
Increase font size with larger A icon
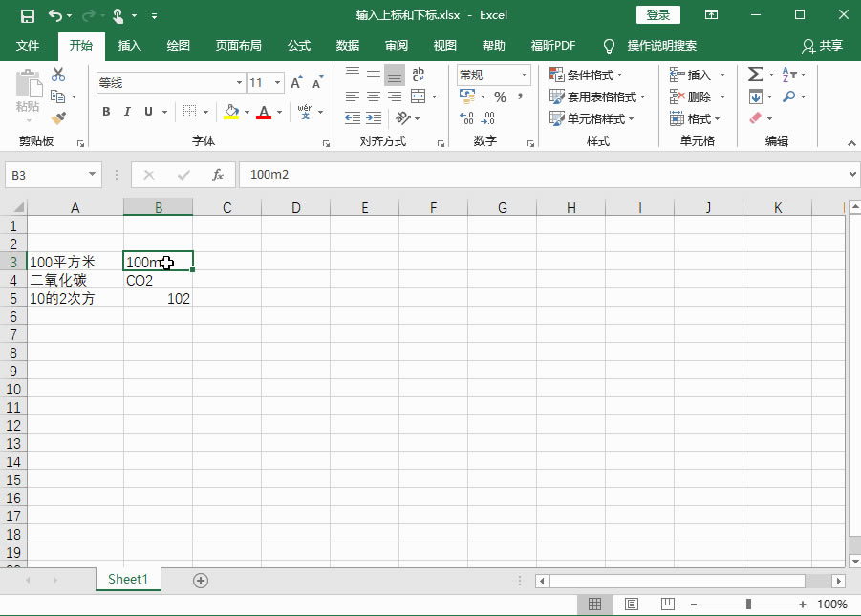click(296, 83)
